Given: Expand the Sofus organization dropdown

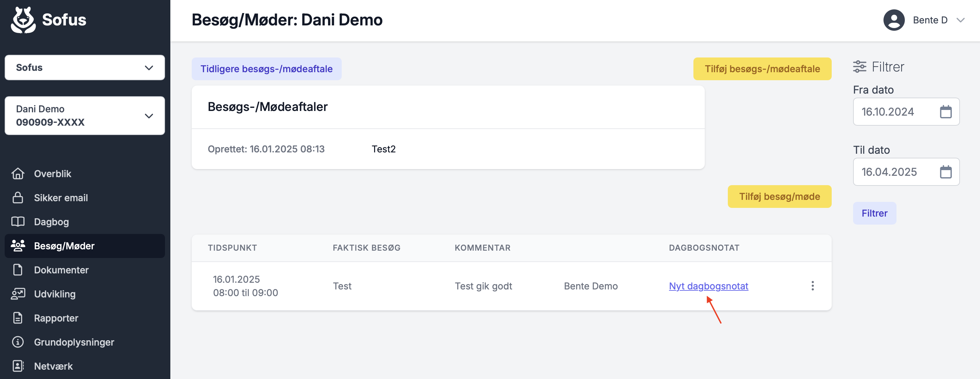Looking at the screenshot, I should 85,68.
